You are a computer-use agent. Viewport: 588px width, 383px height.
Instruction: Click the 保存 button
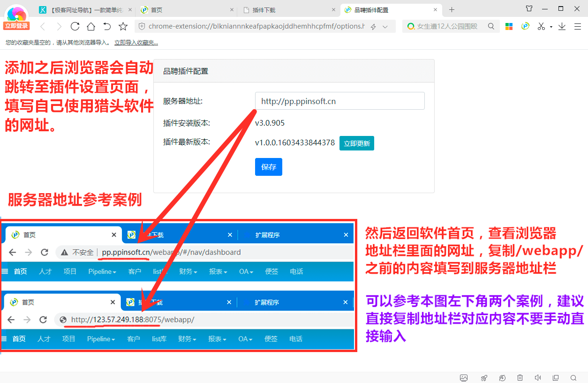(x=268, y=166)
